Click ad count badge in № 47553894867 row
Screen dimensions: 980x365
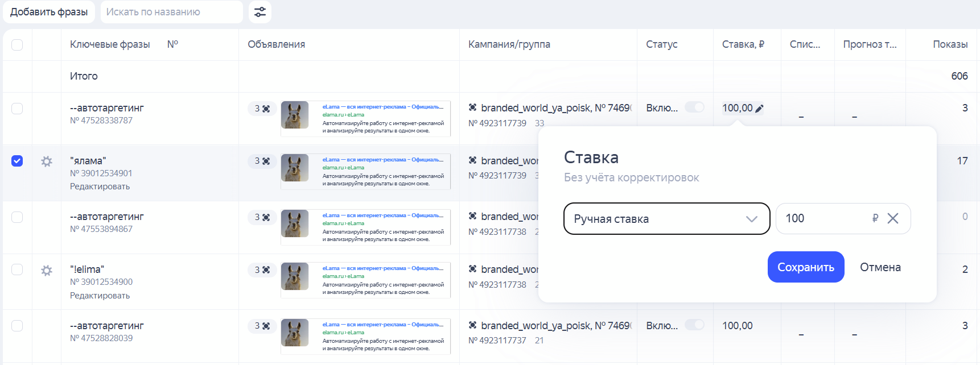point(262,217)
